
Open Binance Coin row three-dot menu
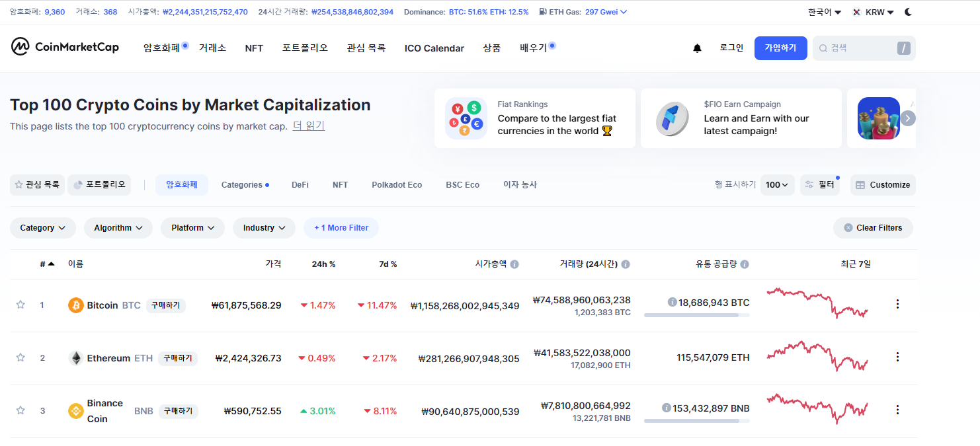click(897, 410)
